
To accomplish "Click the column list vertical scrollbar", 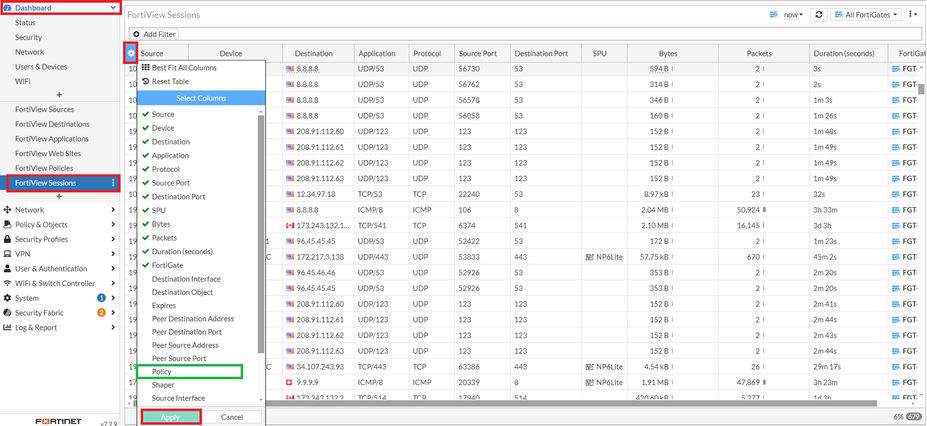I will click(261, 233).
